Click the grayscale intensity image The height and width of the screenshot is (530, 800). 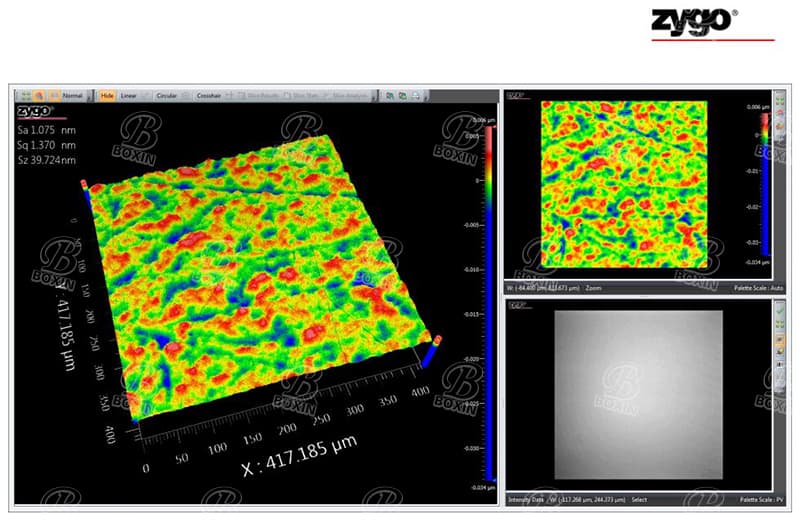638,395
